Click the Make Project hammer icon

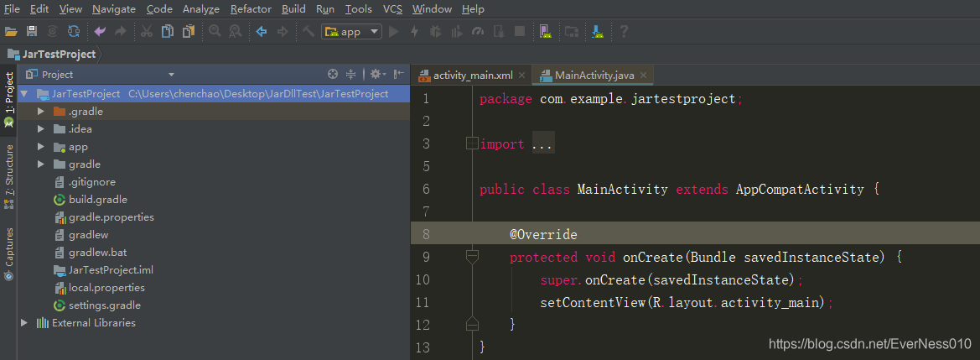point(309,31)
